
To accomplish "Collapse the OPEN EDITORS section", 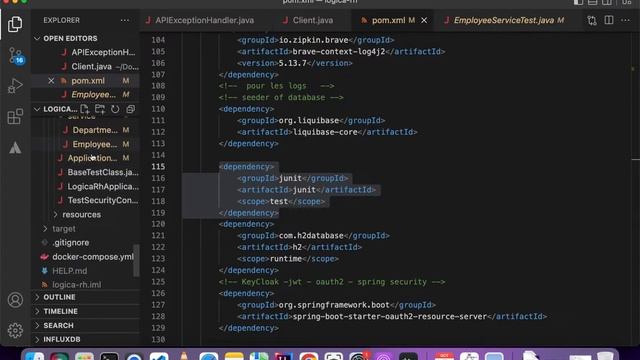I will pyautogui.click(x=70, y=38).
